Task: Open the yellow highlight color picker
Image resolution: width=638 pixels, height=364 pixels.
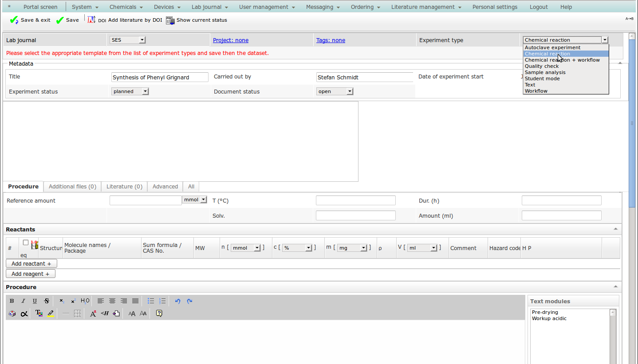Action: (51, 313)
